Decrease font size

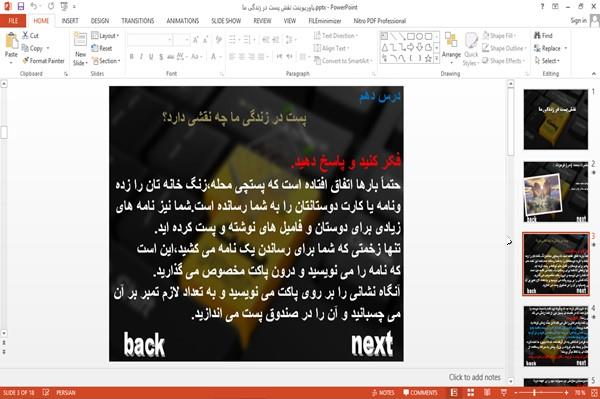(205, 40)
